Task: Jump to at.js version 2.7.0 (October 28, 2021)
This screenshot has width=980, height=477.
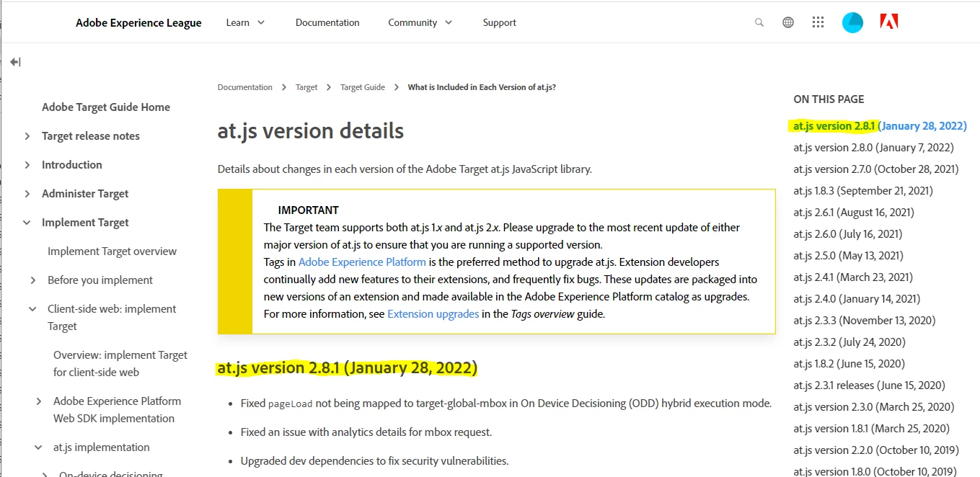Action: [876, 169]
